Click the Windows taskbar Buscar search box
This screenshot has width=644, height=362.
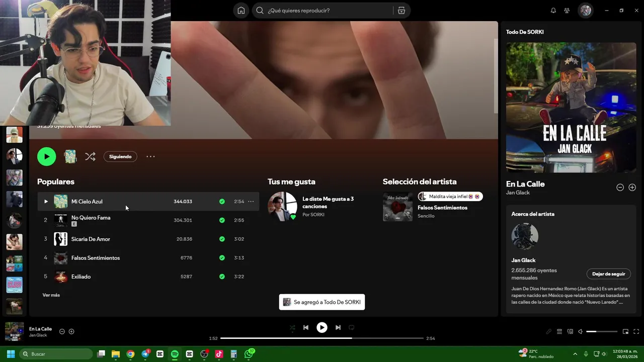coord(56,354)
